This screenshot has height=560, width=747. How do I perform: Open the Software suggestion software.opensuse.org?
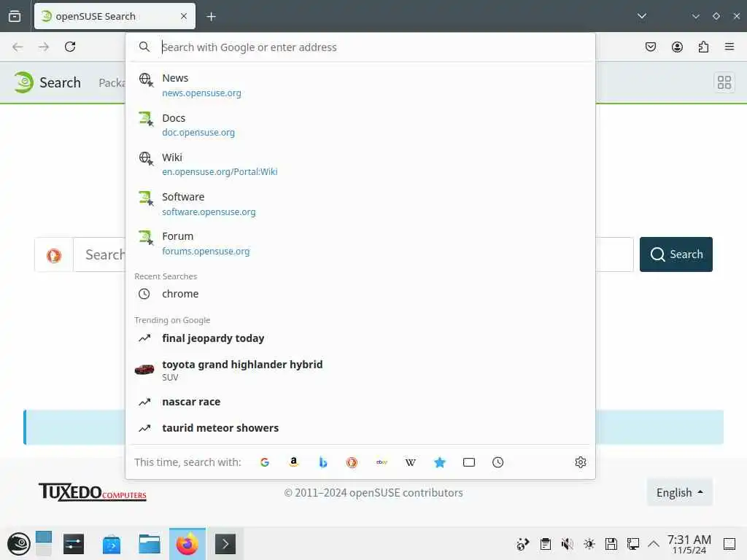360,204
